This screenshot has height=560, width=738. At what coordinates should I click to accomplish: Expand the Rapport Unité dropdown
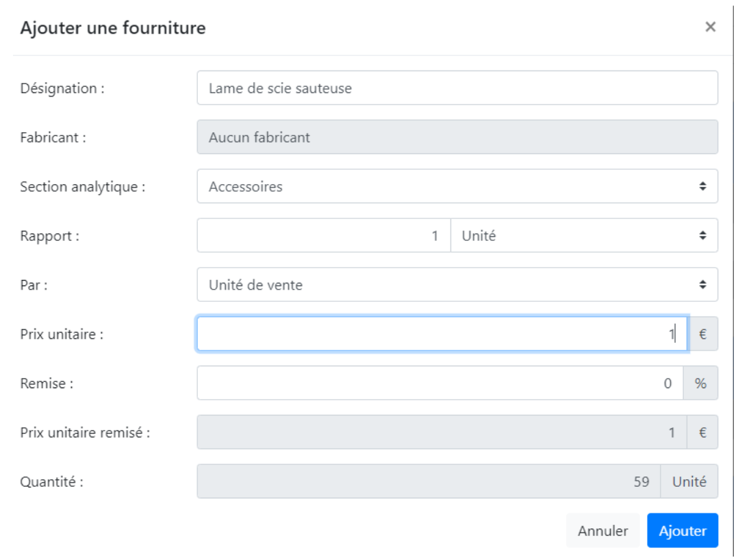click(x=584, y=236)
